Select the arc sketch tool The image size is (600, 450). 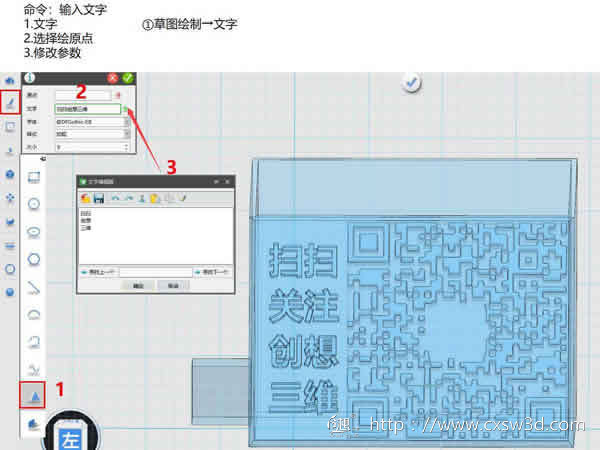(x=34, y=315)
